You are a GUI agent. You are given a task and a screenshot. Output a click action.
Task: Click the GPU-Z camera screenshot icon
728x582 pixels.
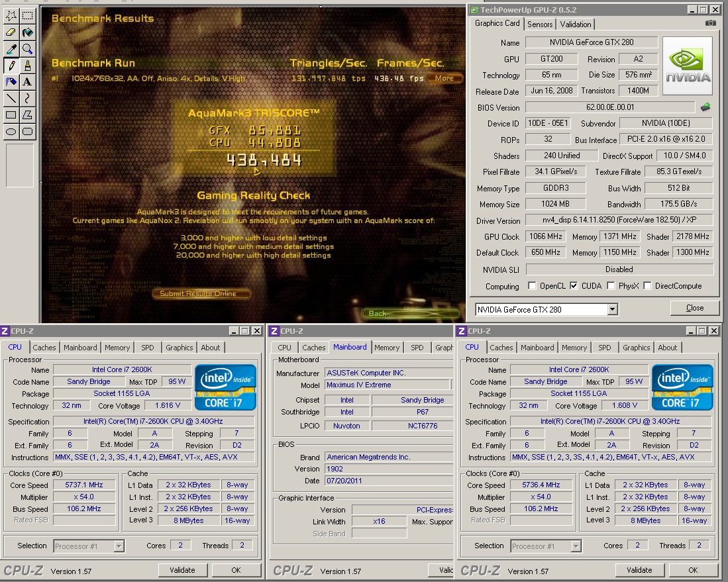coord(710,23)
